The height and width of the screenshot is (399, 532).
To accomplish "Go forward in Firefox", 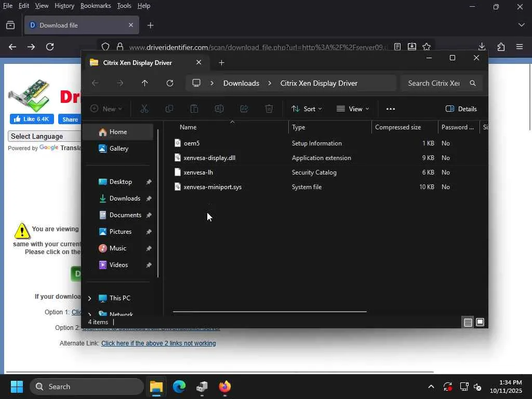I will pyautogui.click(x=31, y=47).
